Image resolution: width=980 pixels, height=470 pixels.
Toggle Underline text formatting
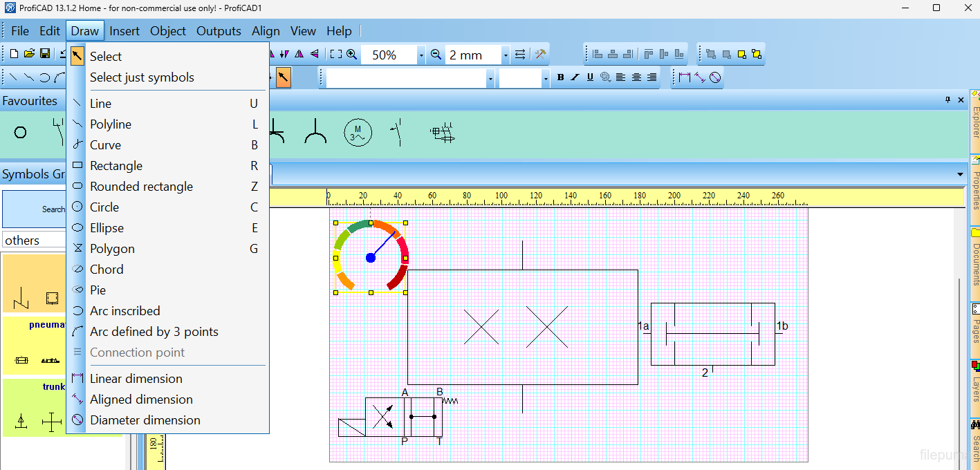tap(590, 78)
